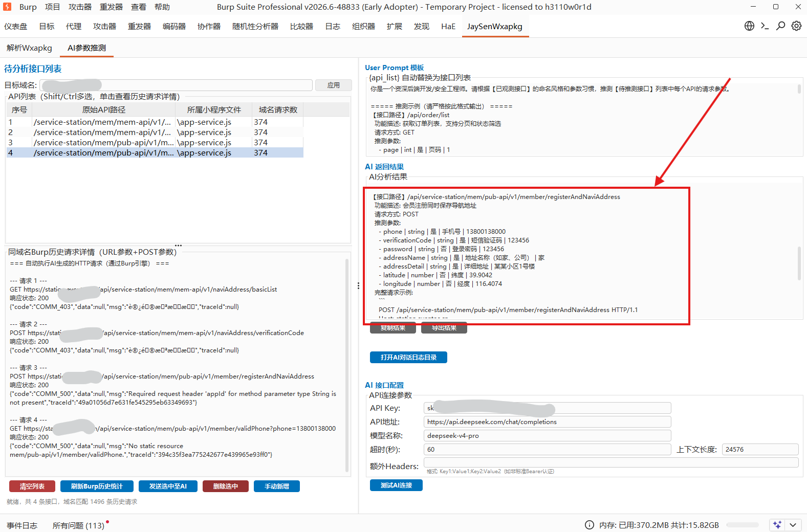
Task: Switch to the 发现 tab
Action: [x=422, y=27]
